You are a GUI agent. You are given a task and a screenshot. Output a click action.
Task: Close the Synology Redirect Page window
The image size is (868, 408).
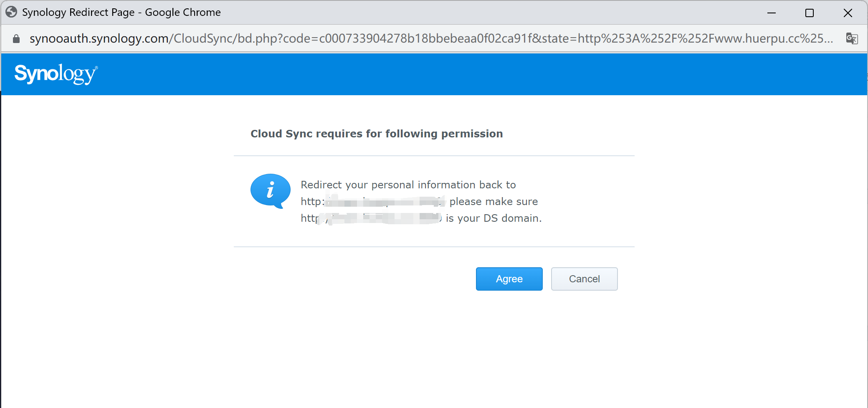coord(848,13)
